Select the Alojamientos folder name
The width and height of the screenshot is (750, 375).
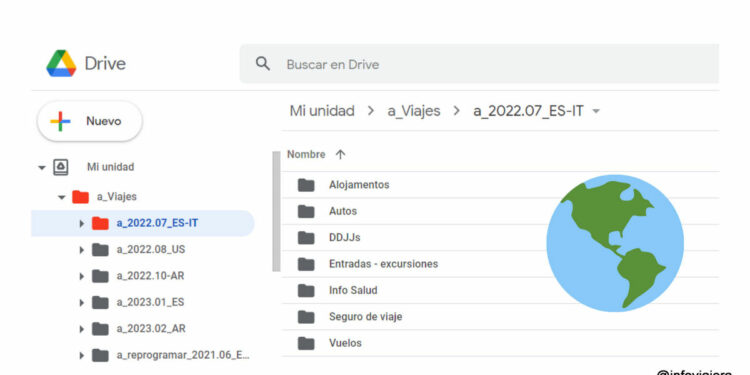[x=359, y=185]
